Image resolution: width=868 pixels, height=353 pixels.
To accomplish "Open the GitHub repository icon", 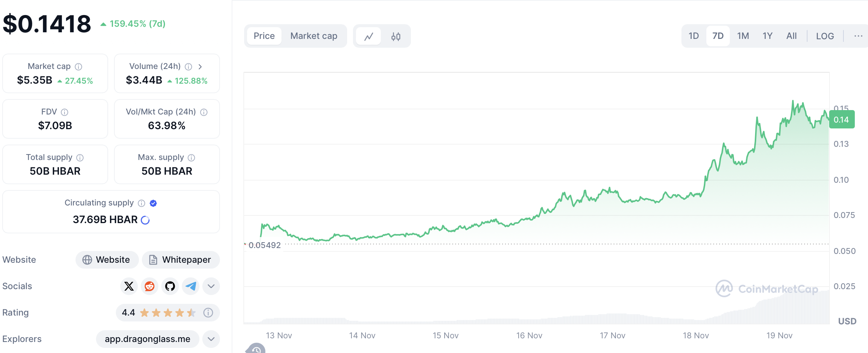I will click(170, 286).
